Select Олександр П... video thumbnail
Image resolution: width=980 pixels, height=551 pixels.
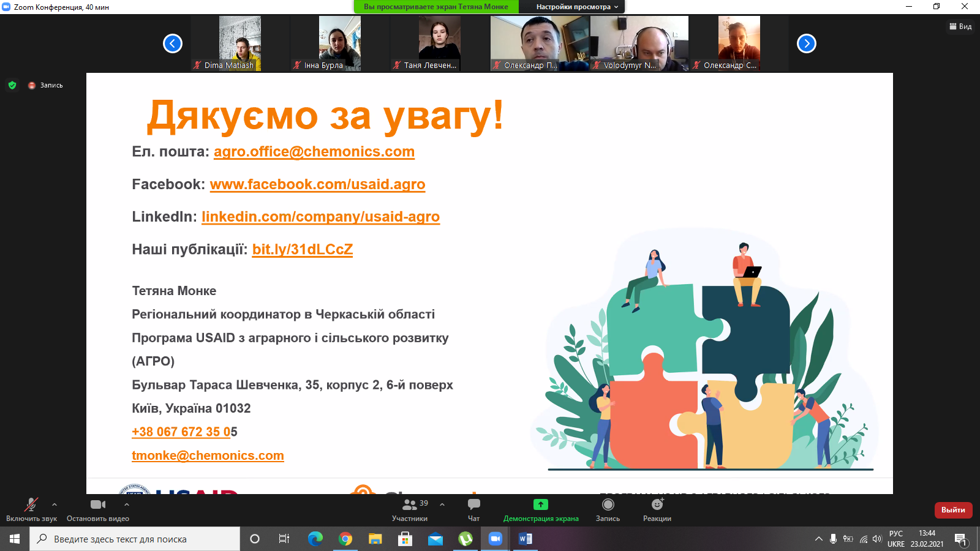pyautogui.click(x=540, y=43)
